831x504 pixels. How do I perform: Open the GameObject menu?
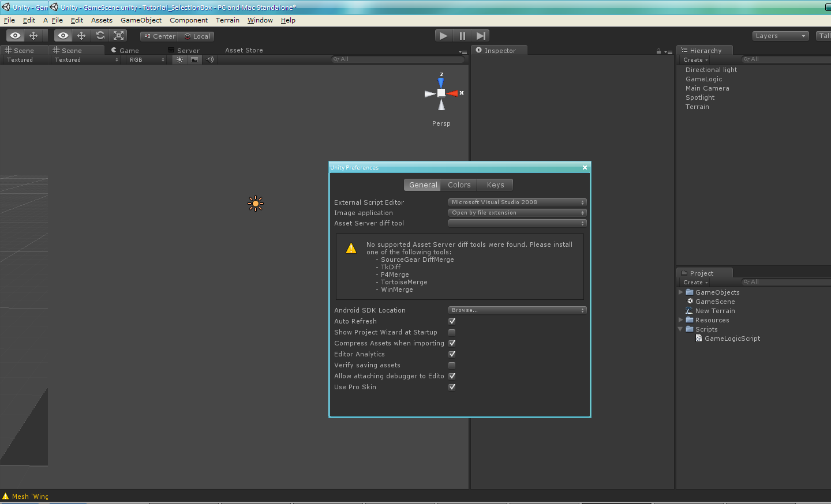tap(141, 20)
